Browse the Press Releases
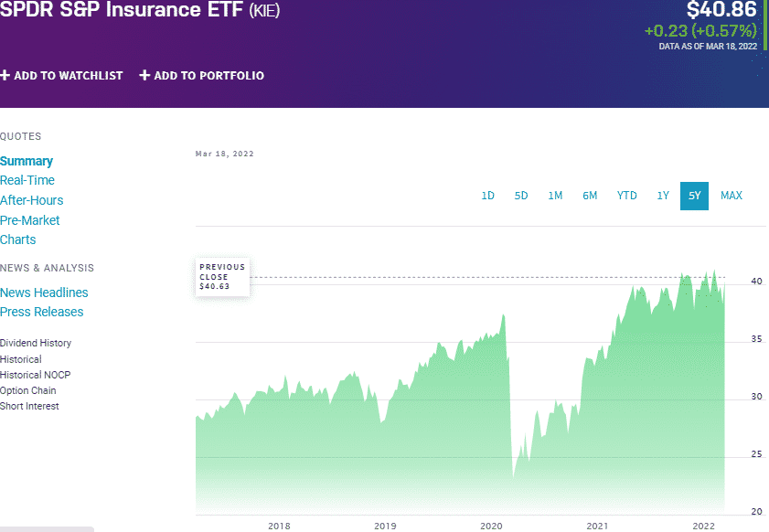Viewport: 769px width, 532px height. pos(42,312)
